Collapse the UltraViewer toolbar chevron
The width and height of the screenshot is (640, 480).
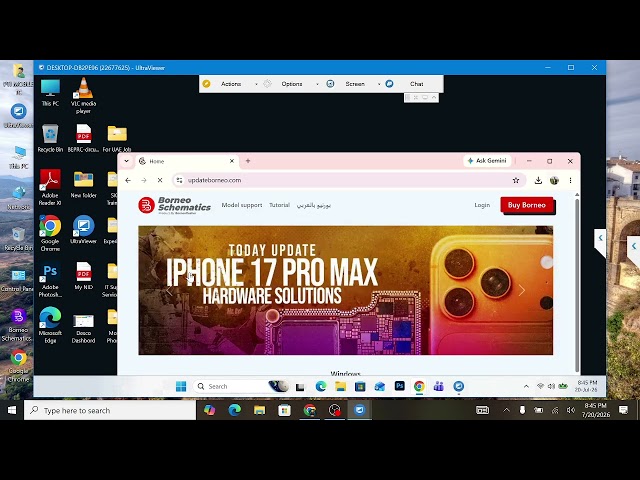tap(434, 98)
